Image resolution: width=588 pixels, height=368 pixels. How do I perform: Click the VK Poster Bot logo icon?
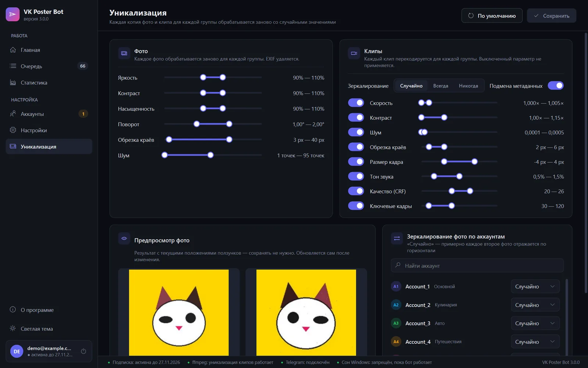[x=12, y=14]
